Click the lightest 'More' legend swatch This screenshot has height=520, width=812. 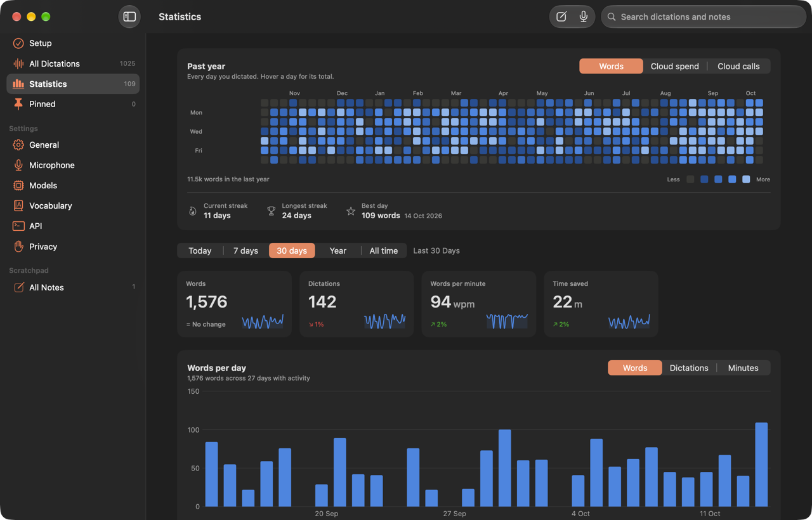coord(746,179)
